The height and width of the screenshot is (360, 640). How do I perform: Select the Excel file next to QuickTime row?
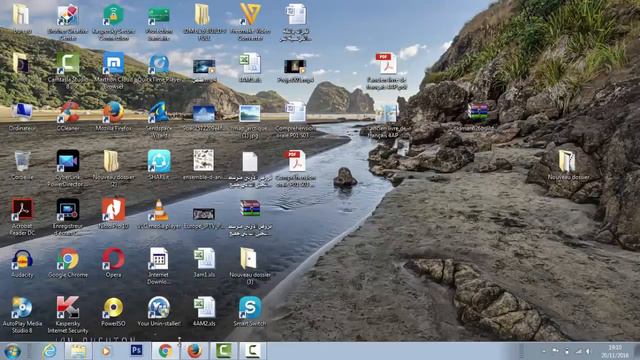click(x=250, y=63)
